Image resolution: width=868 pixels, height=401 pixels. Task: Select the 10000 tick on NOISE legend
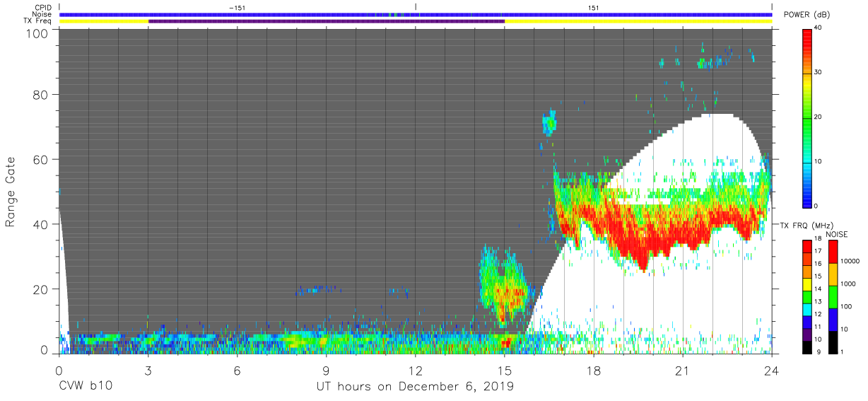pos(850,261)
